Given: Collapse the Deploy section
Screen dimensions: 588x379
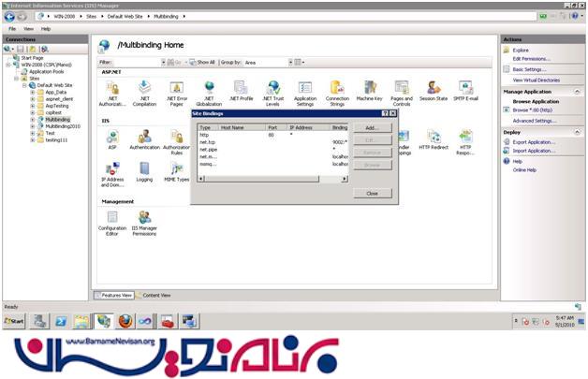Looking at the screenshot, I should pos(577,132).
